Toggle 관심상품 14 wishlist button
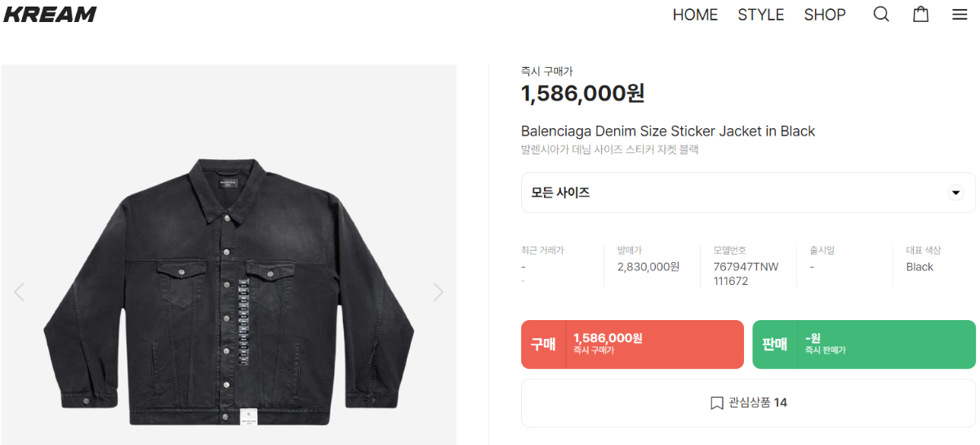The width and height of the screenshot is (980, 445). click(x=748, y=403)
